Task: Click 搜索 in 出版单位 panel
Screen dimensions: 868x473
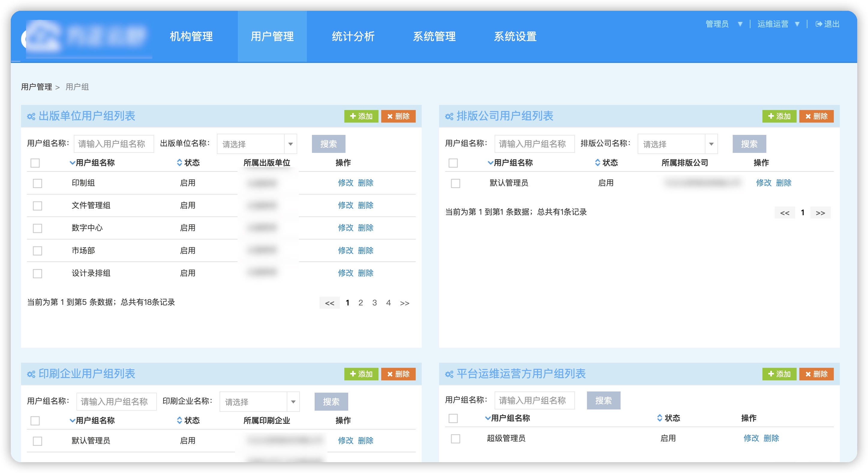Action: pos(328,144)
